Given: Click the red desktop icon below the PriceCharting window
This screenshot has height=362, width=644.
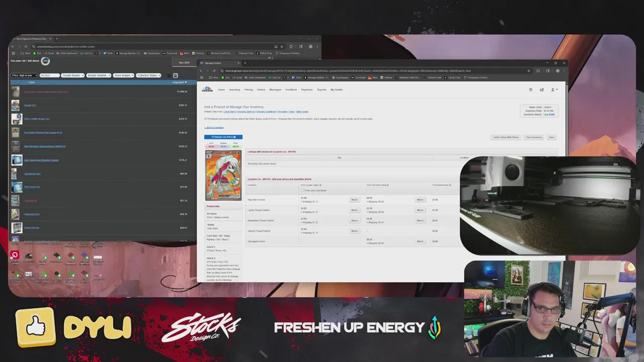Looking at the screenshot, I should 15,255.
